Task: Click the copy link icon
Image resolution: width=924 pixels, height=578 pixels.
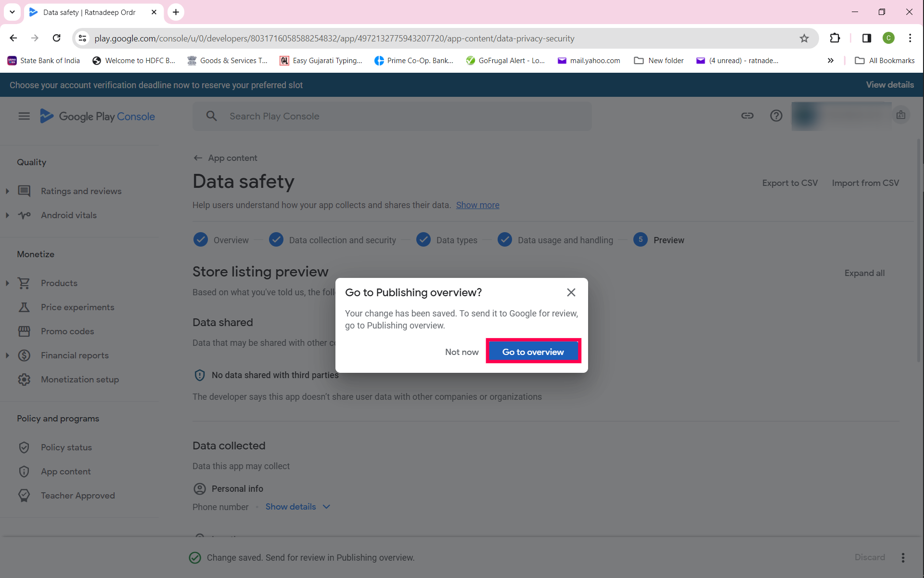Action: point(747,116)
